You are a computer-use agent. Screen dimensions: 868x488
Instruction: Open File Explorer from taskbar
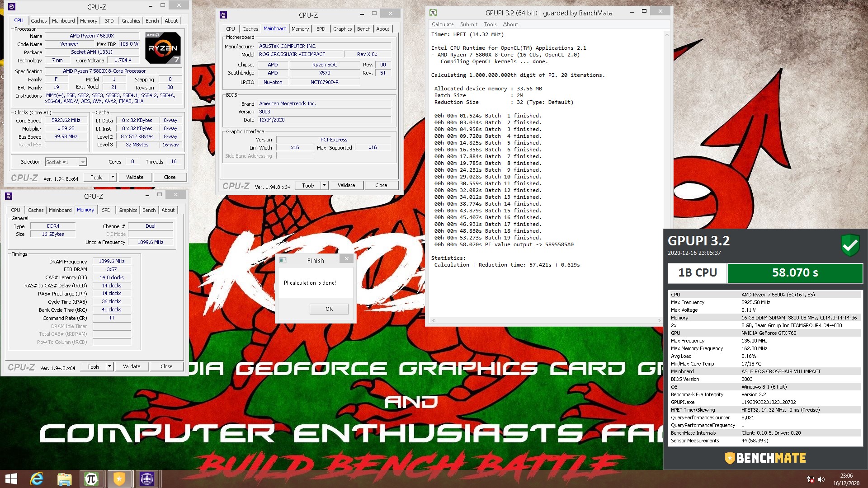coord(64,479)
